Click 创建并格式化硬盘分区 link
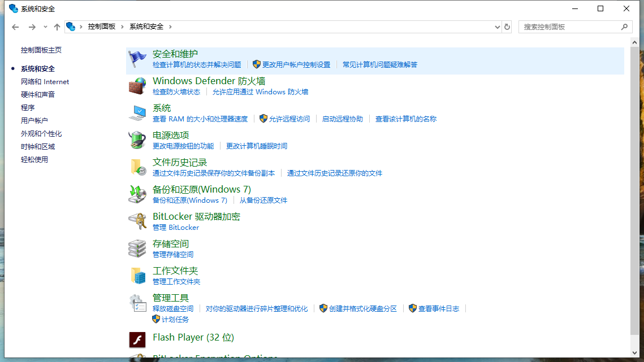Viewport: 644px width, 362px height. (362, 309)
